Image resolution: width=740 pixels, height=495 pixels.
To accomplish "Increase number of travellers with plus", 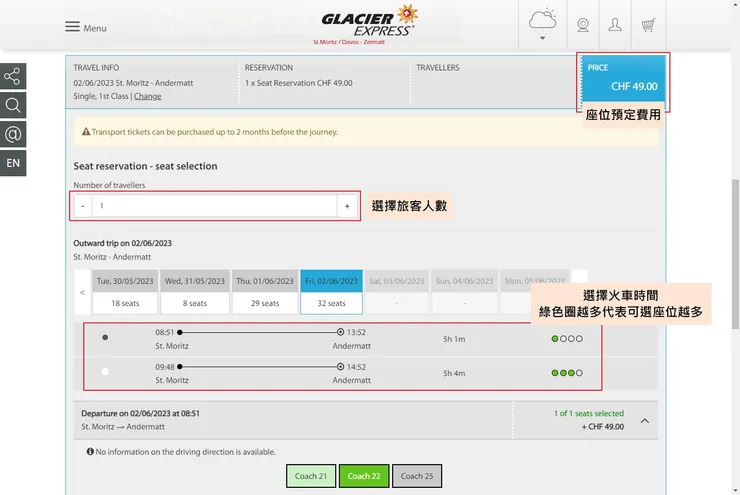I will (347, 206).
